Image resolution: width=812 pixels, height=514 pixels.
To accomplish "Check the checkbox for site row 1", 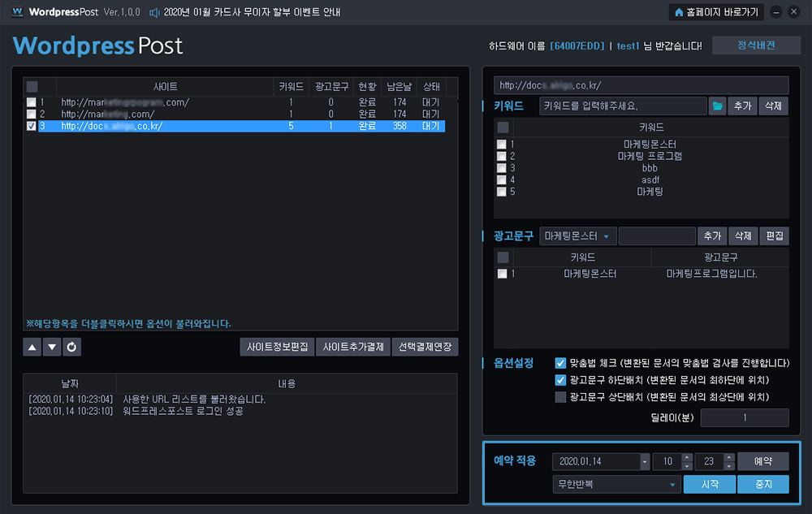I will (x=32, y=102).
